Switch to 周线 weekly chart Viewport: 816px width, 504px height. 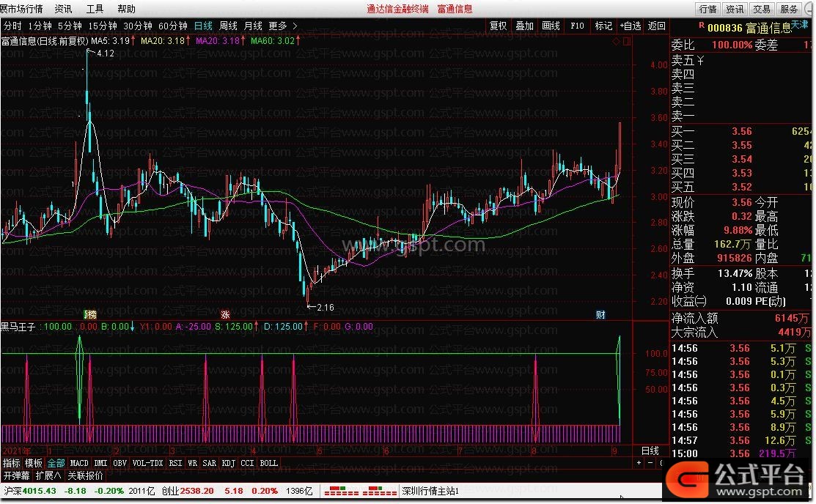228,26
